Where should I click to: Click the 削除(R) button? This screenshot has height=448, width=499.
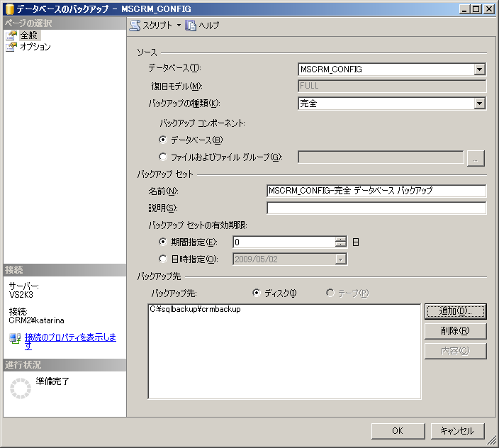tap(455, 331)
